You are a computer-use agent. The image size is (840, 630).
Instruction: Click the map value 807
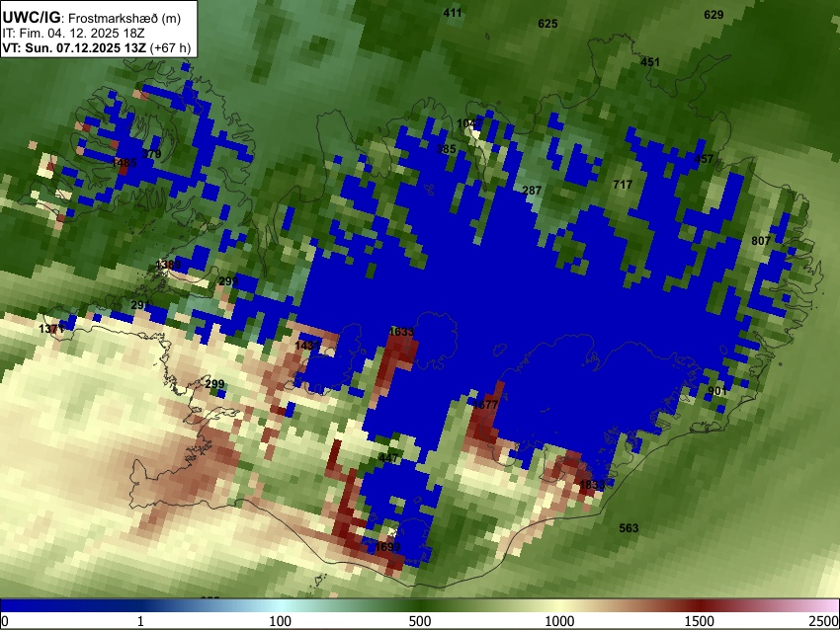pos(761,241)
